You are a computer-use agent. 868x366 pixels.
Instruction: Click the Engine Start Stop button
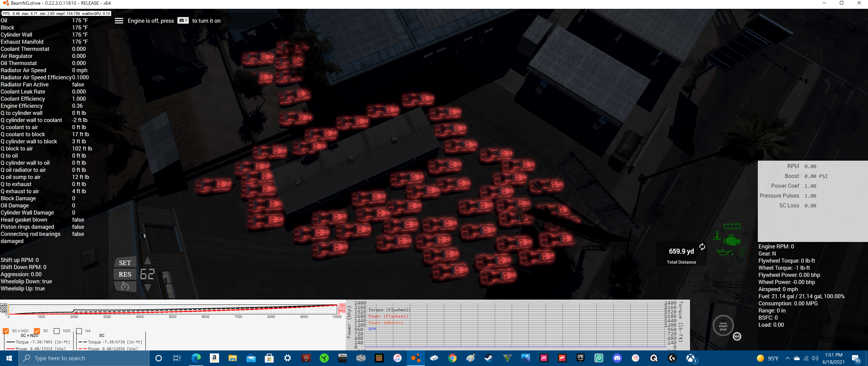[723, 326]
